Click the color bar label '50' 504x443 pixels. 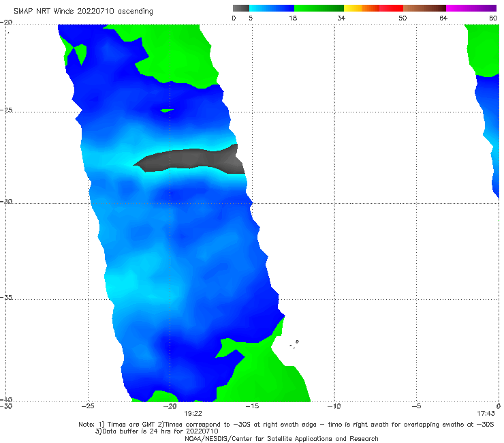point(403,18)
